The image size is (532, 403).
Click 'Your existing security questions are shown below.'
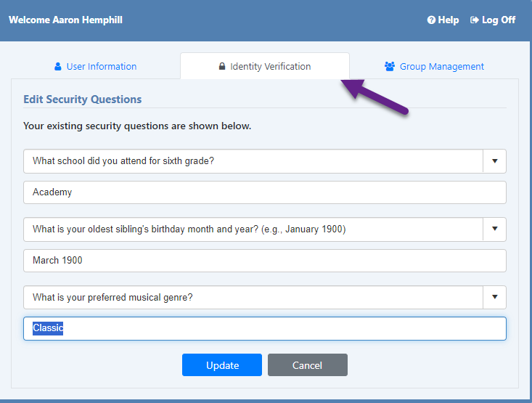[137, 126]
